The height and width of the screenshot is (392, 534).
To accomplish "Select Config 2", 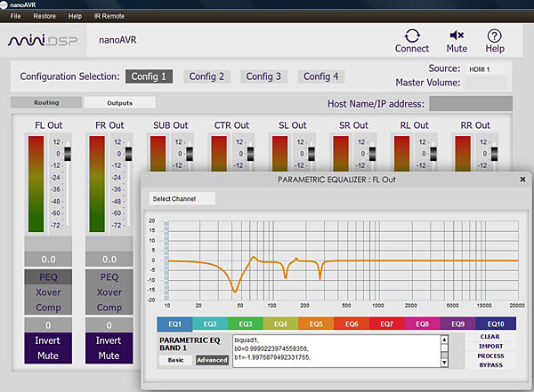I will point(206,76).
